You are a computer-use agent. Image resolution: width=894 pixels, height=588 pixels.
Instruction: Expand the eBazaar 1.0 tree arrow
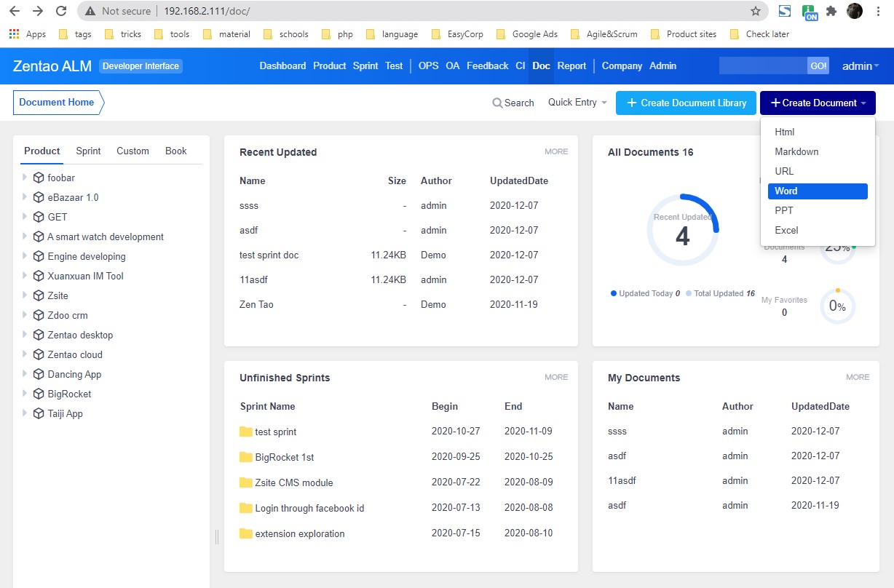[25, 196]
